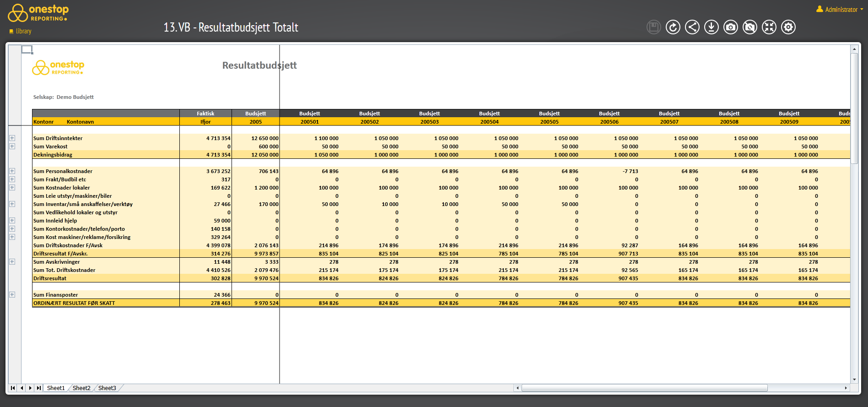The width and height of the screenshot is (868, 407).
Task: Expand the Sum Personalkostnader row
Action: click(x=12, y=171)
